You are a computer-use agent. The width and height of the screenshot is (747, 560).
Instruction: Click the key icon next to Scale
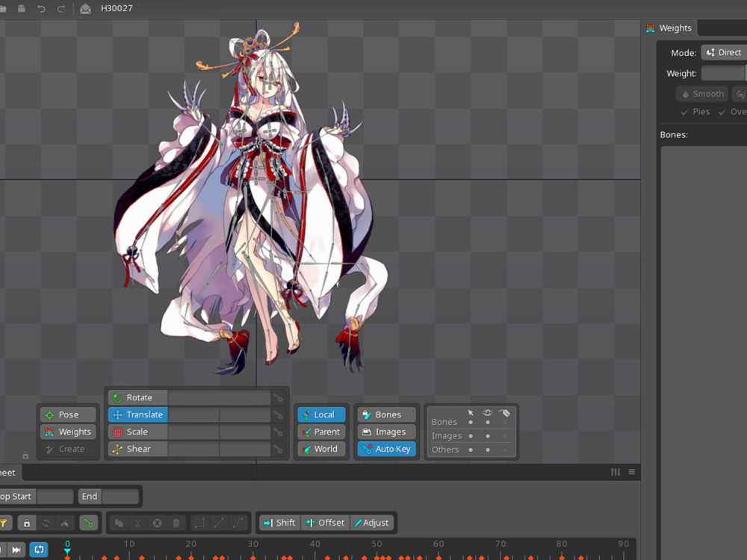click(278, 432)
